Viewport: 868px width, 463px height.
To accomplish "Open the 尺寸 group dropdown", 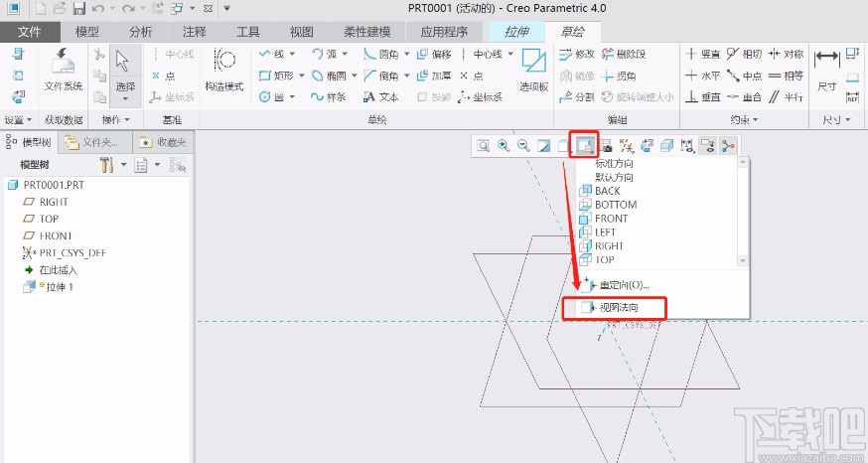I will 836,119.
